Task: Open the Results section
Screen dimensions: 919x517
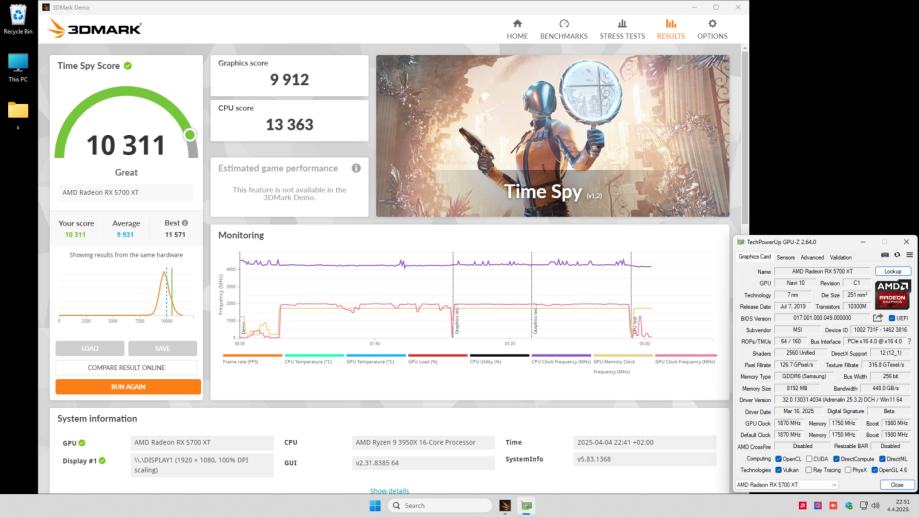Action: (670, 29)
